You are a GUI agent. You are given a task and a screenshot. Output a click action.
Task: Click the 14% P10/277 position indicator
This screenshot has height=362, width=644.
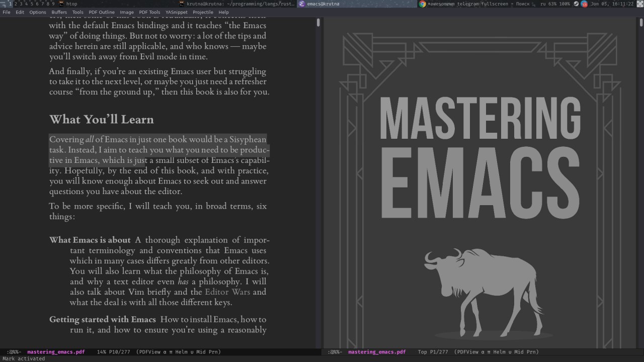[114, 352]
